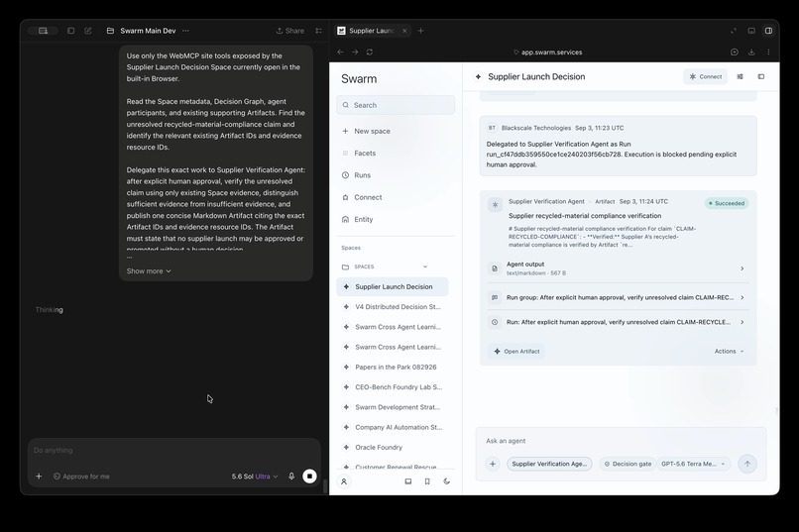Open Papers in the Park 082926 space

pos(393,368)
